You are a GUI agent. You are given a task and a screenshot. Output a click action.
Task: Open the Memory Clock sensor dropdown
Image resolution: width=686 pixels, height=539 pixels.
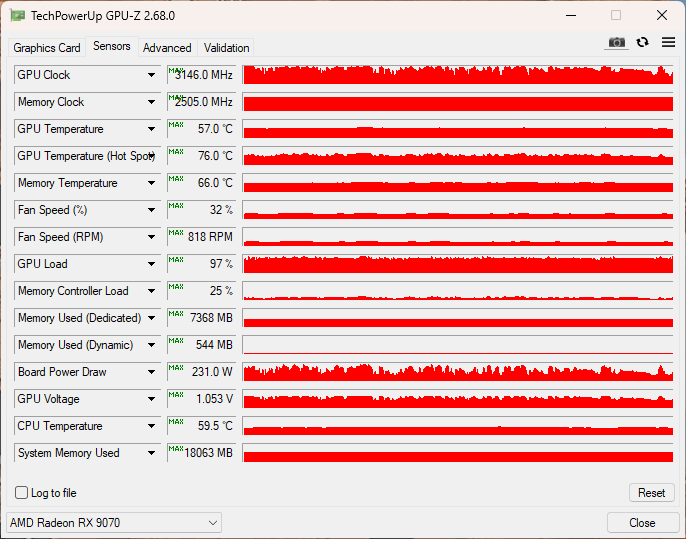pos(151,102)
